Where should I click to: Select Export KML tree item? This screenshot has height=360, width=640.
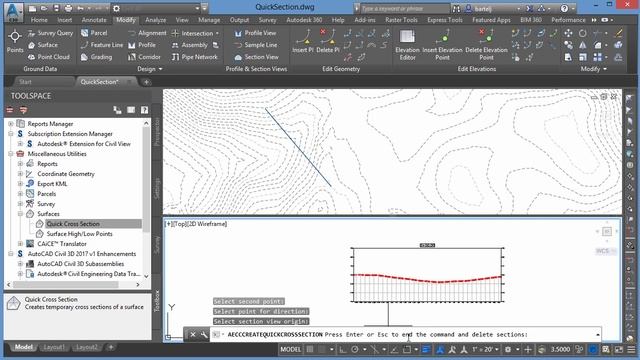click(52, 184)
